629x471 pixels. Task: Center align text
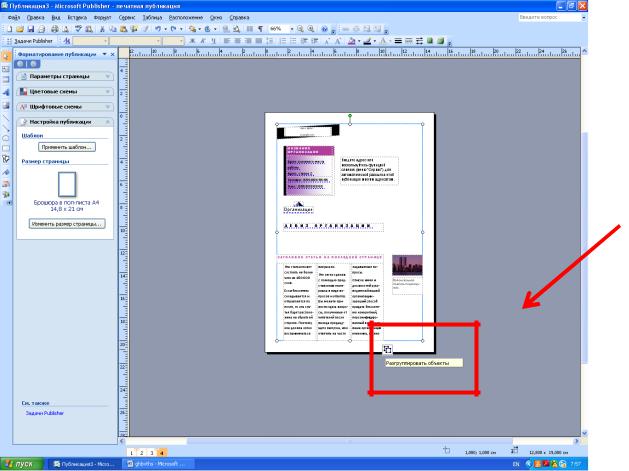(x=237, y=41)
